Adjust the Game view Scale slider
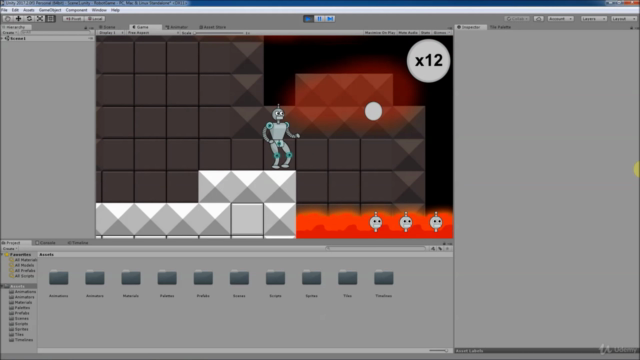The image size is (640, 360). 219,33
